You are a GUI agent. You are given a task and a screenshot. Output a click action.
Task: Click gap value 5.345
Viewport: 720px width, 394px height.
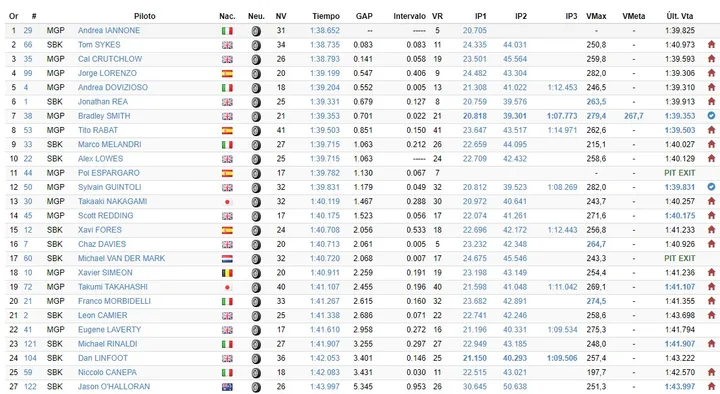(363, 386)
